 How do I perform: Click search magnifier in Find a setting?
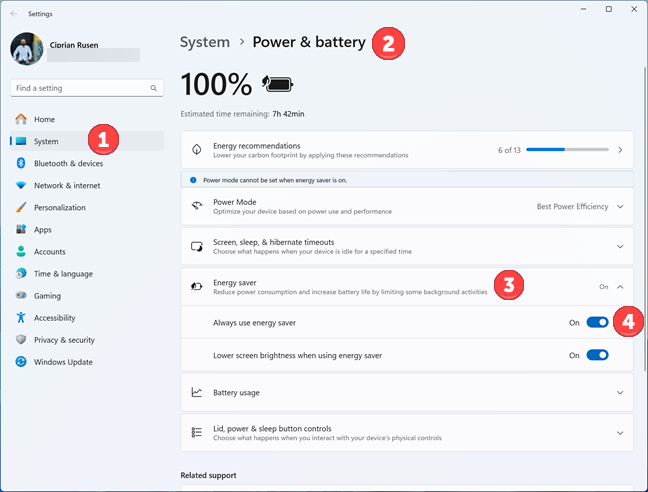154,88
